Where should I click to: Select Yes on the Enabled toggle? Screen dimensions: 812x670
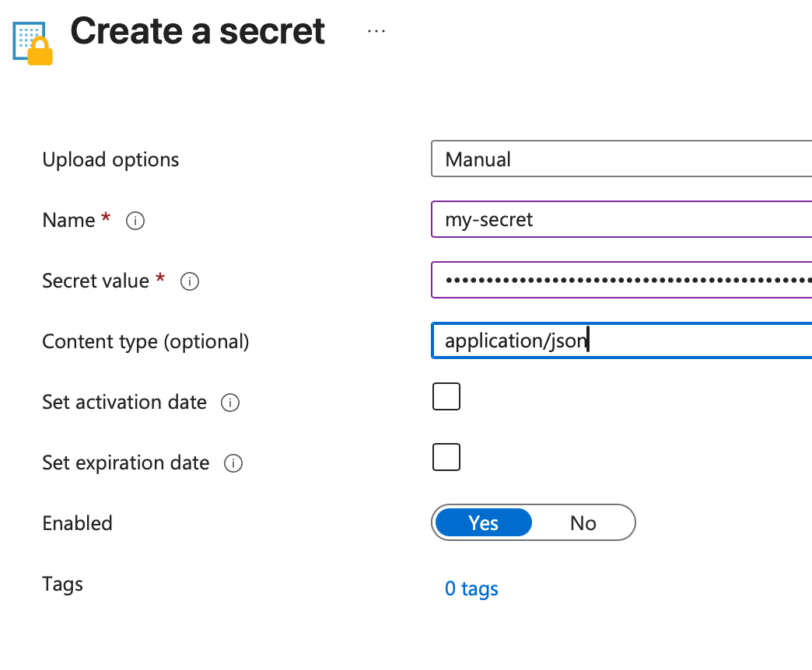tap(483, 523)
